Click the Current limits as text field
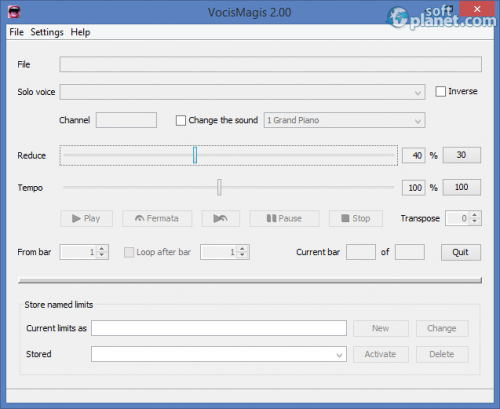500x409 pixels. [x=219, y=328]
